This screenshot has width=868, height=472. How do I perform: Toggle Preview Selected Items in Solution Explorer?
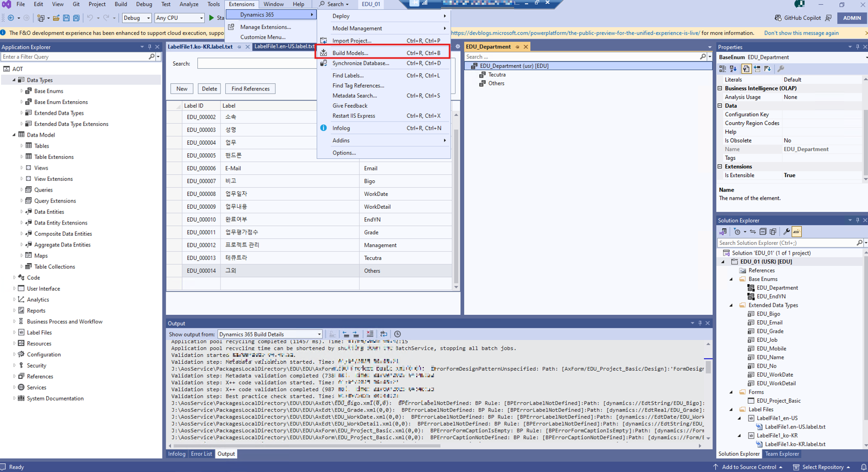pos(796,232)
